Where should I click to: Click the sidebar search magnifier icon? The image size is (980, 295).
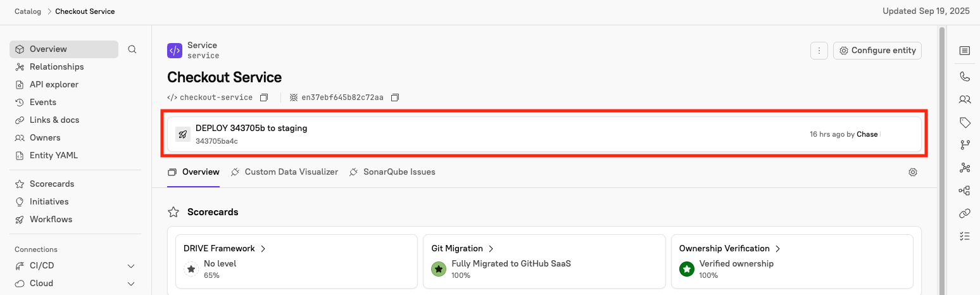132,49
